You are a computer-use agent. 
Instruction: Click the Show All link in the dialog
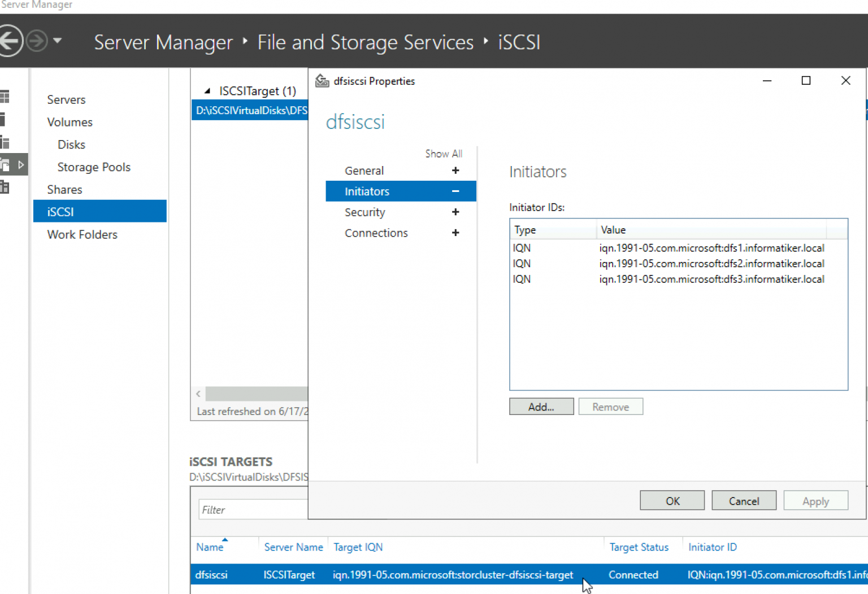click(444, 153)
